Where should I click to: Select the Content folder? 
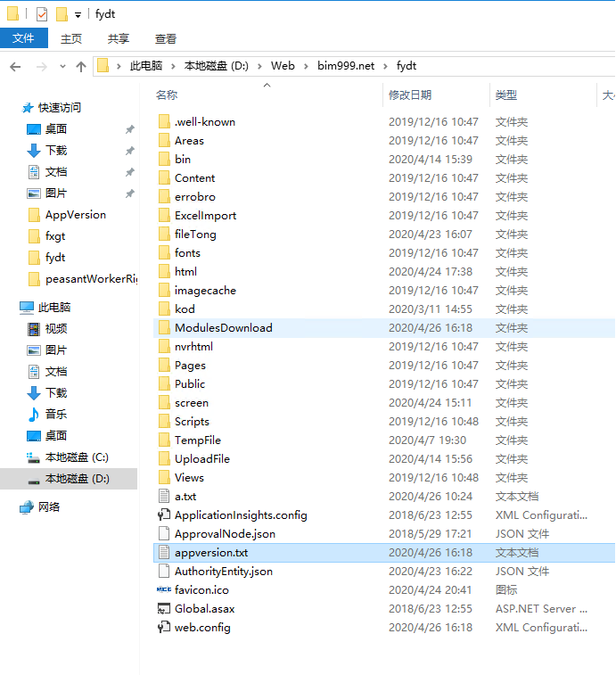tap(194, 178)
